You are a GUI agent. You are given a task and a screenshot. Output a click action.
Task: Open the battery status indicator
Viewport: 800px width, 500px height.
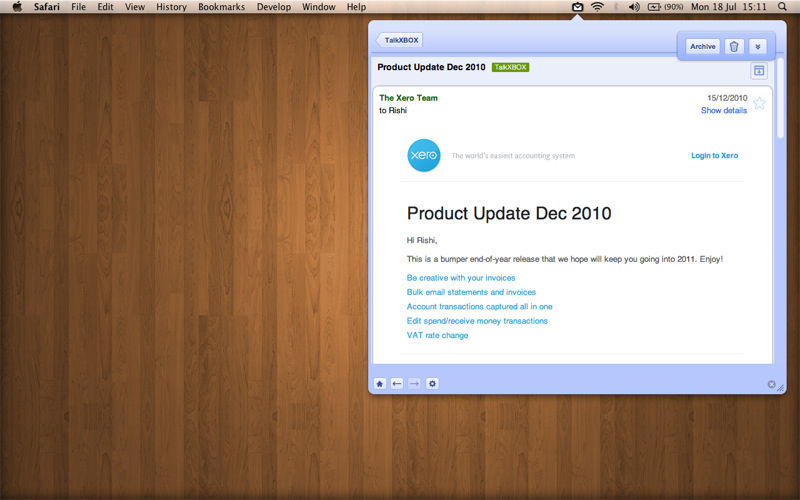tap(665, 7)
